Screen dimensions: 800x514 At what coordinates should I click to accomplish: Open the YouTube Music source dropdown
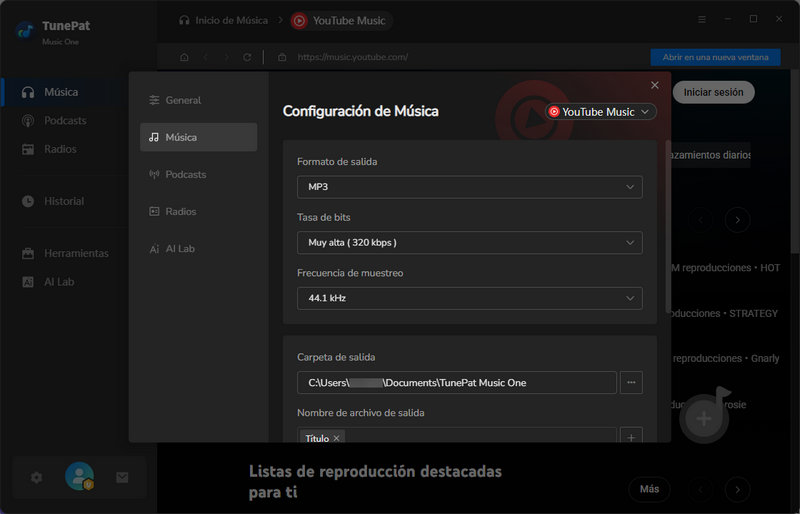pyautogui.click(x=601, y=112)
